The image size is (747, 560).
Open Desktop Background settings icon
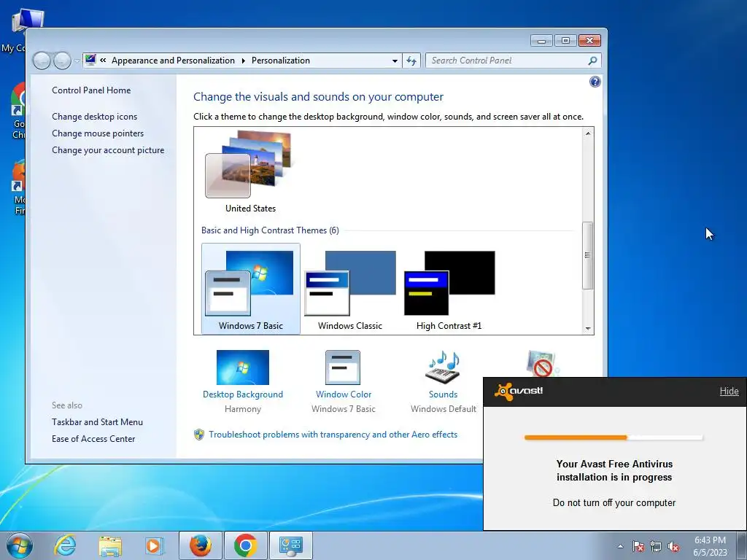click(242, 367)
